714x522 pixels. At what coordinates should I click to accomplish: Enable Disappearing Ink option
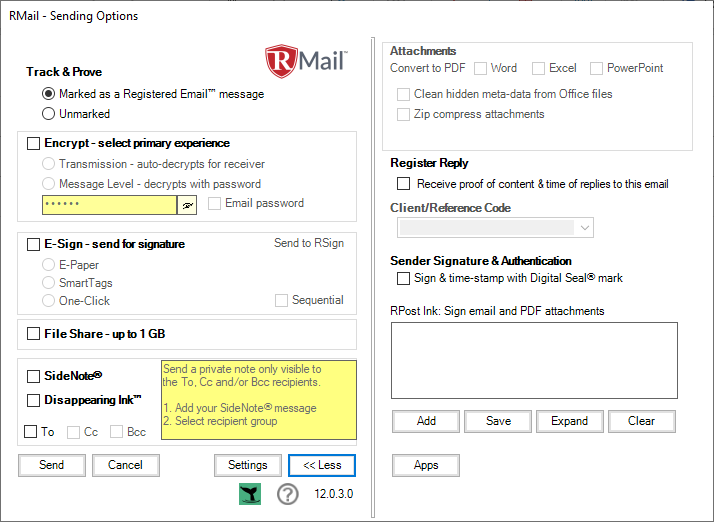tap(34, 400)
